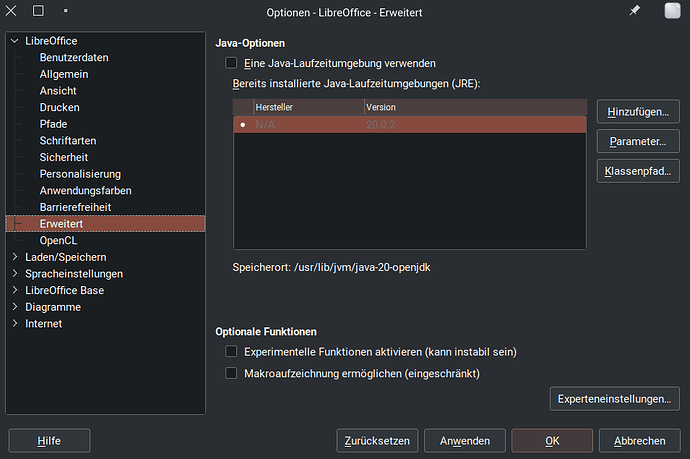The width and height of the screenshot is (690, 459).
Task: Apply changes with Anwenden
Action: click(465, 441)
